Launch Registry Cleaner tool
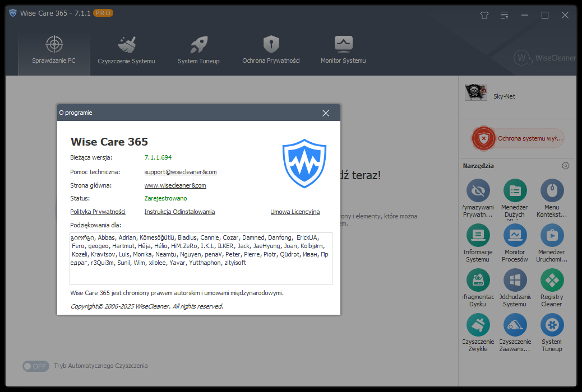582x392 pixels. point(552,288)
